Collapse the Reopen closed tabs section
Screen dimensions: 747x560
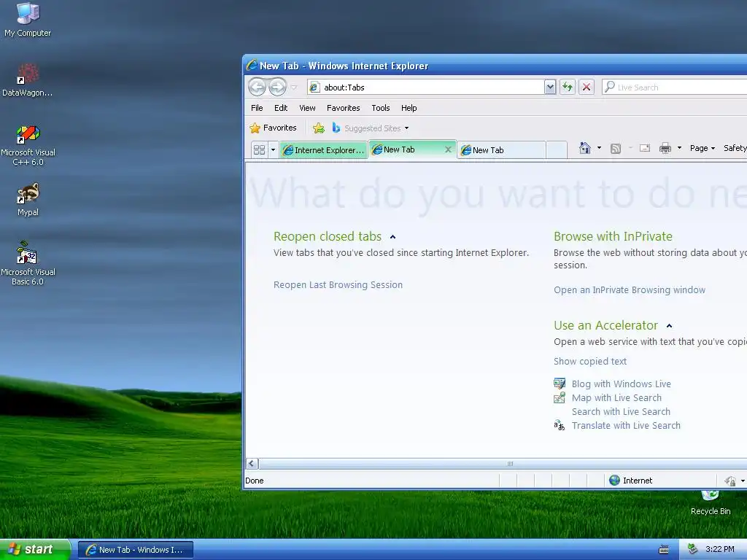click(392, 237)
